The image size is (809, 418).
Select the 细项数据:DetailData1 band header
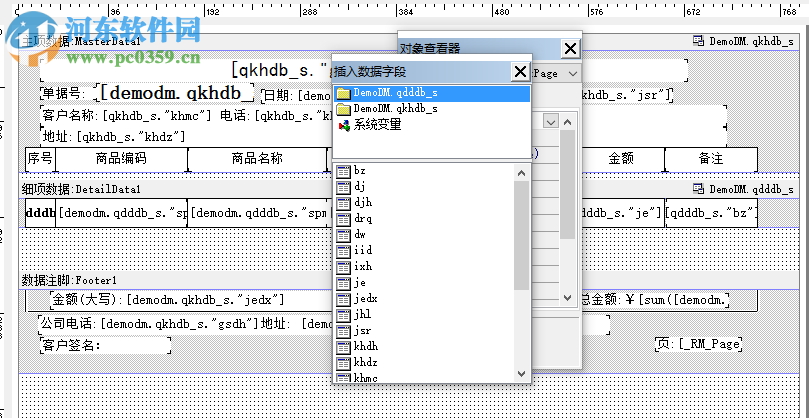[x=80, y=189]
